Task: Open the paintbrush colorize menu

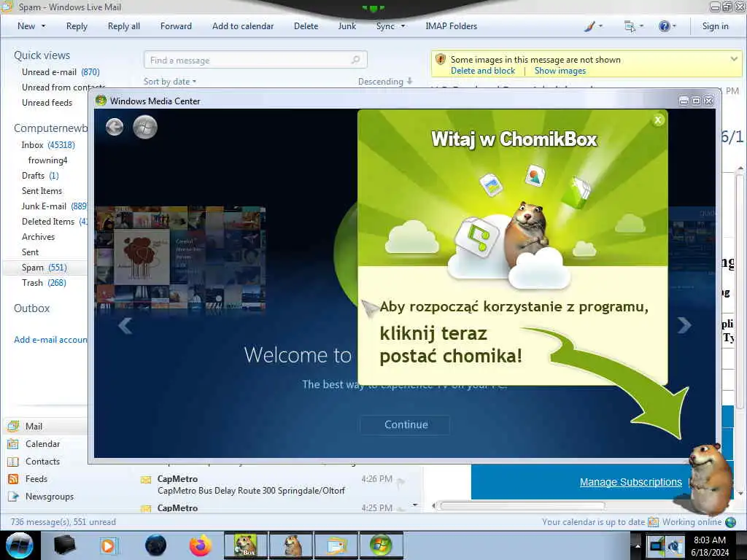Action: coord(593,26)
